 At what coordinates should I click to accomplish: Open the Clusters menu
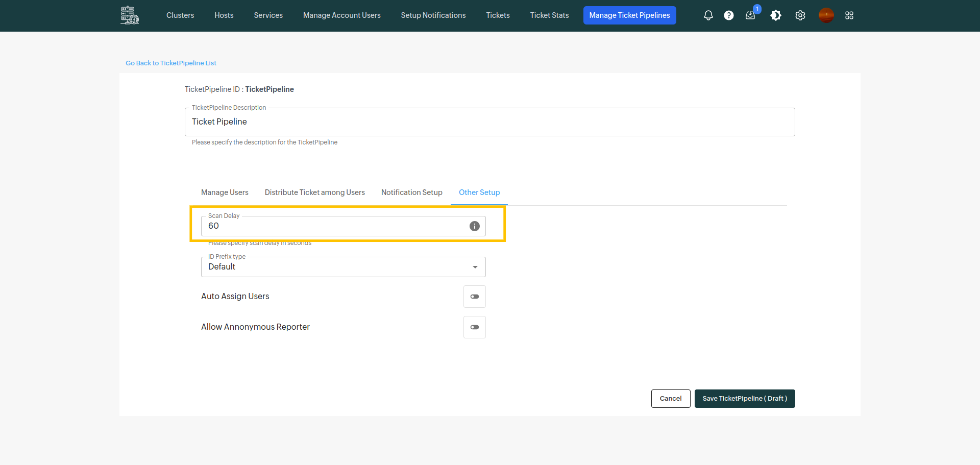(x=180, y=15)
